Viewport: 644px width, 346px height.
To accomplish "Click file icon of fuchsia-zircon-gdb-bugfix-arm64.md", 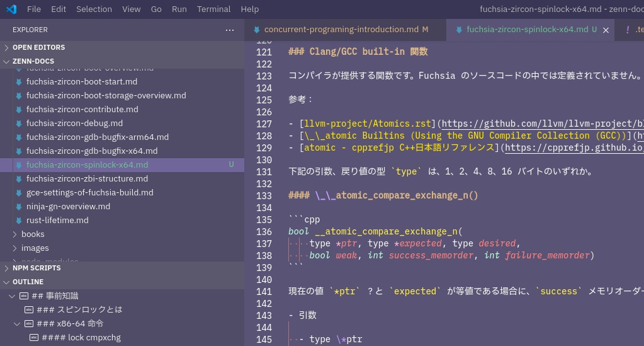I will point(18,137).
